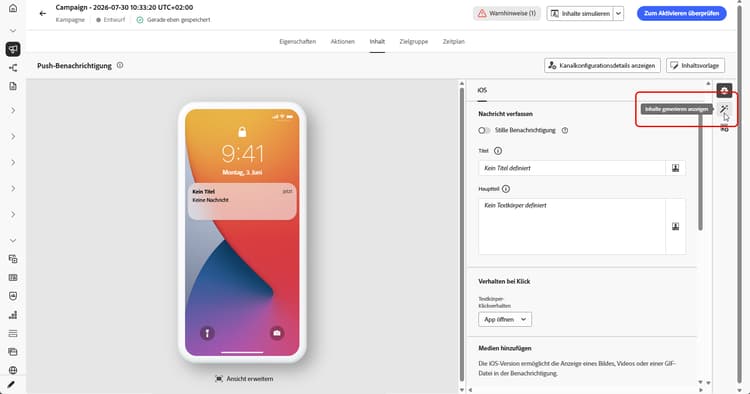
Task: Open the Zielgruppe tab
Action: coord(414,42)
